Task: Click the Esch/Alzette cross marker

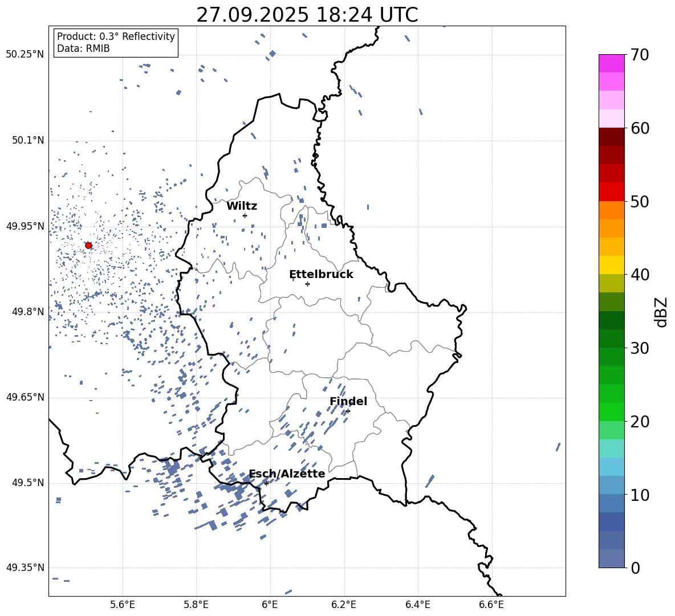Action: [x=266, y=483]
